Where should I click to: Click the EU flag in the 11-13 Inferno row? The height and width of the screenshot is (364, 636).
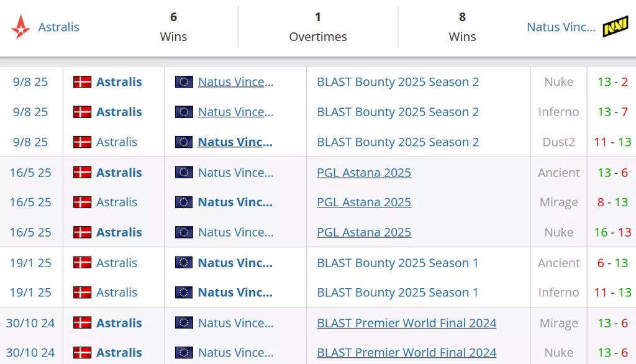[184, 293]
